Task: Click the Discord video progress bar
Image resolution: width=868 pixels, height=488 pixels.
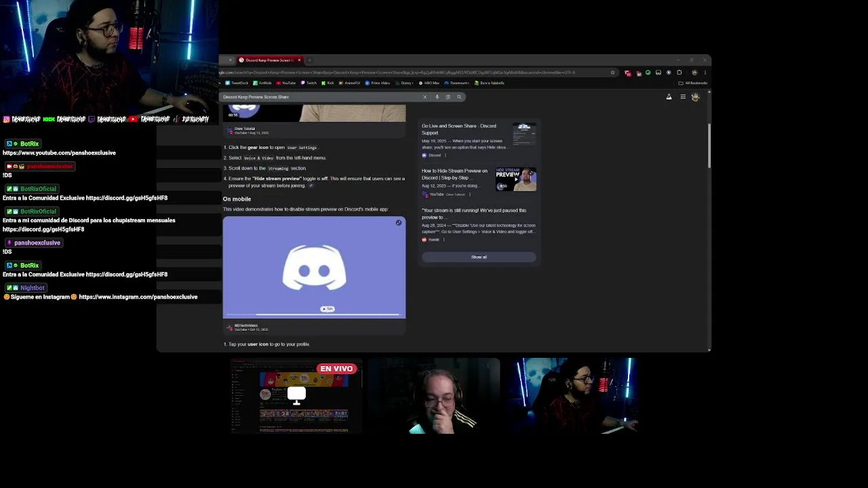Action: coord(314,314)
